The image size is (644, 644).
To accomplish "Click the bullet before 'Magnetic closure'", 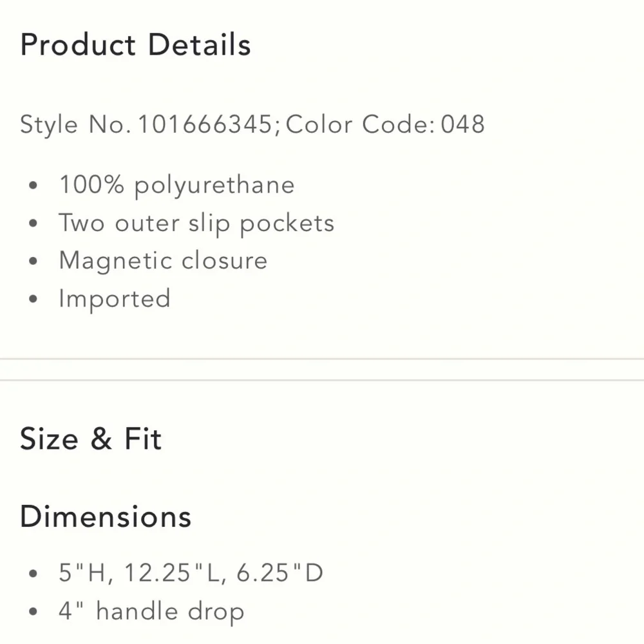I will (x=34, y=262).
